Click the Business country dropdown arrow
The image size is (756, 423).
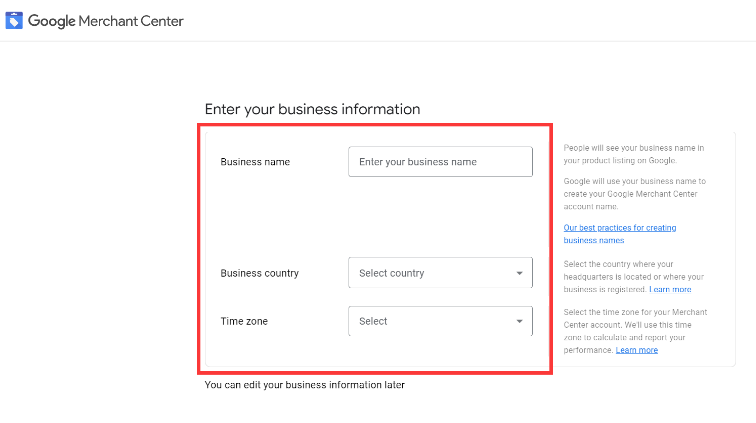tap(519, 273)
